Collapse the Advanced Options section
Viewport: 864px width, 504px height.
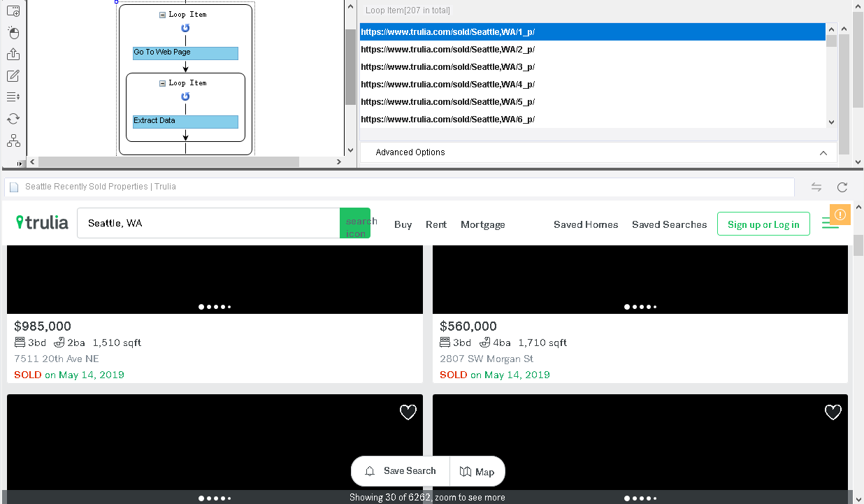(823, 152)
